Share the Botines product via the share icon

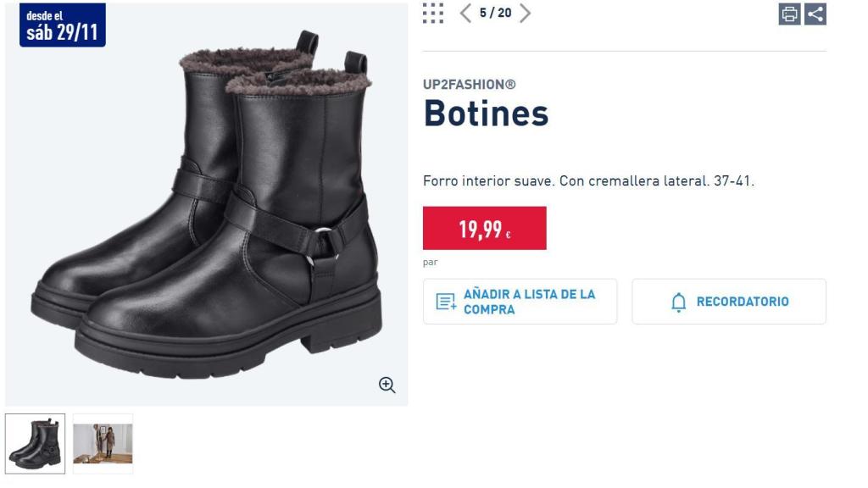point(815,14)
